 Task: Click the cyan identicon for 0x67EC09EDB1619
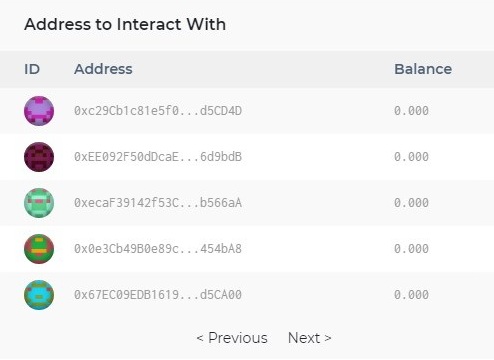(x=39, y=295)
